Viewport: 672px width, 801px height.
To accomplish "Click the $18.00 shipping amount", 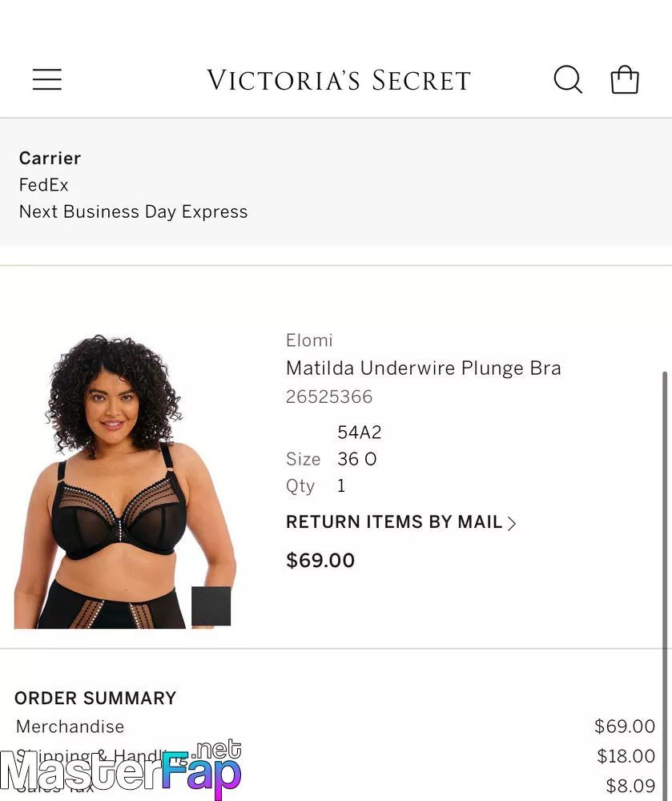I will point(626,756).
